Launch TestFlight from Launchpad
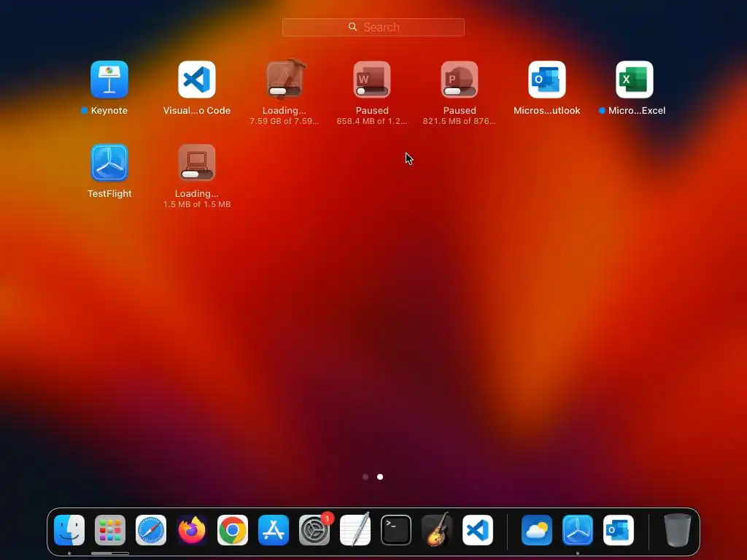The width and height of the screenshot is (747, 560). [x=109, y=163]
